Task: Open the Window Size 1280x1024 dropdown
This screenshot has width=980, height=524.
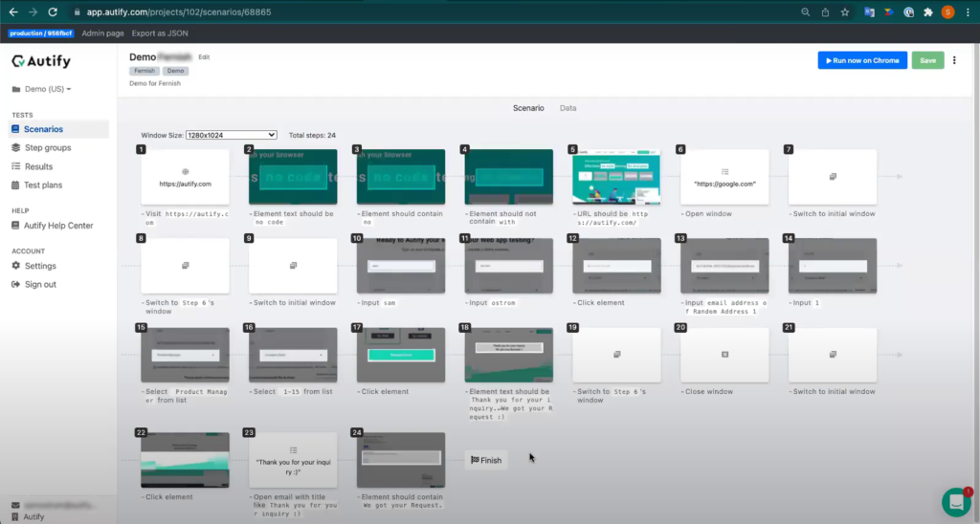Action: point(231,135)
